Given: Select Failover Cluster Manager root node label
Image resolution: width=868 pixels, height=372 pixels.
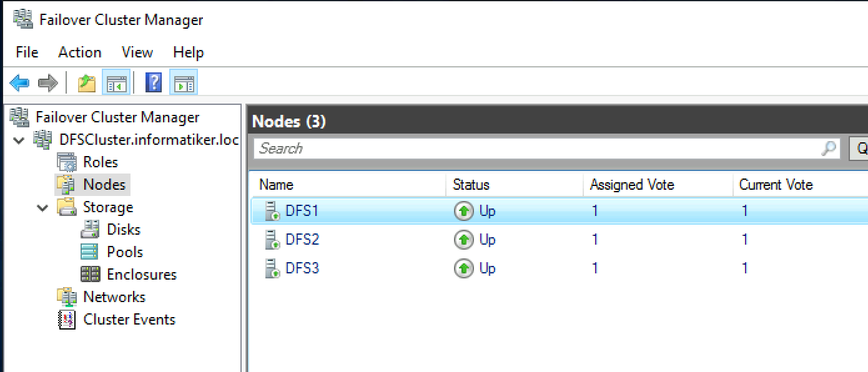Looking at the screenshot, I should [x=117, y=117].
